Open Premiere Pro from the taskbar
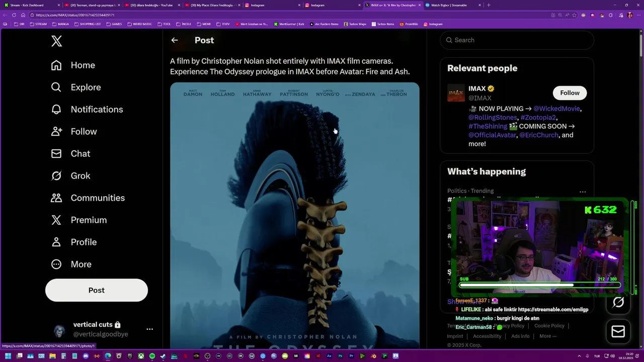644x362 pixels. coord(351,356)
